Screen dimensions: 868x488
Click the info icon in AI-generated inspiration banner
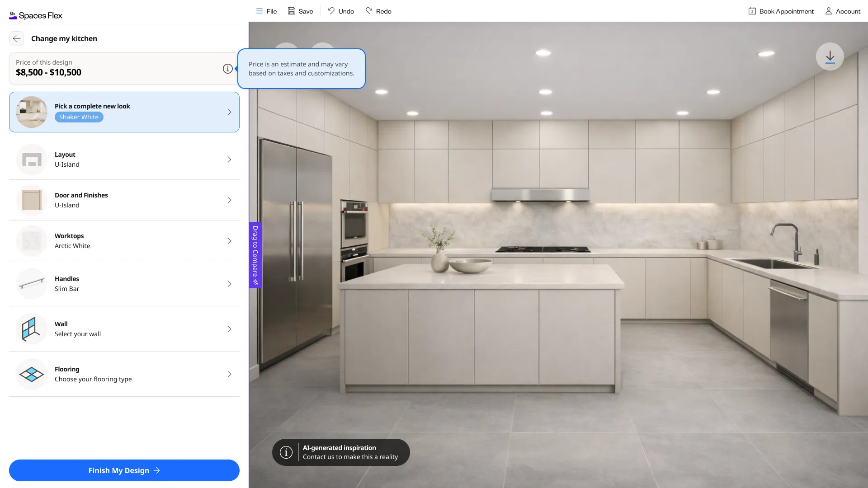click(x=286, y=452)
